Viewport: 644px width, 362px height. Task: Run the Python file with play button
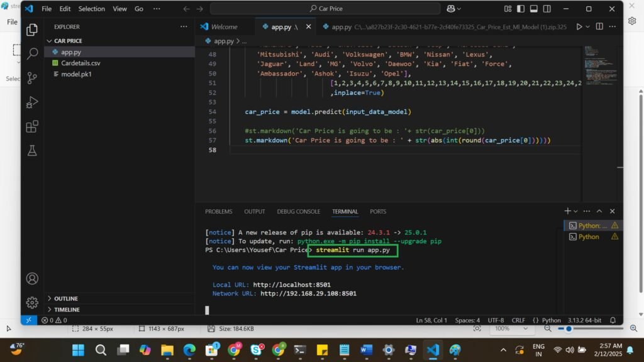coord(579,27)
